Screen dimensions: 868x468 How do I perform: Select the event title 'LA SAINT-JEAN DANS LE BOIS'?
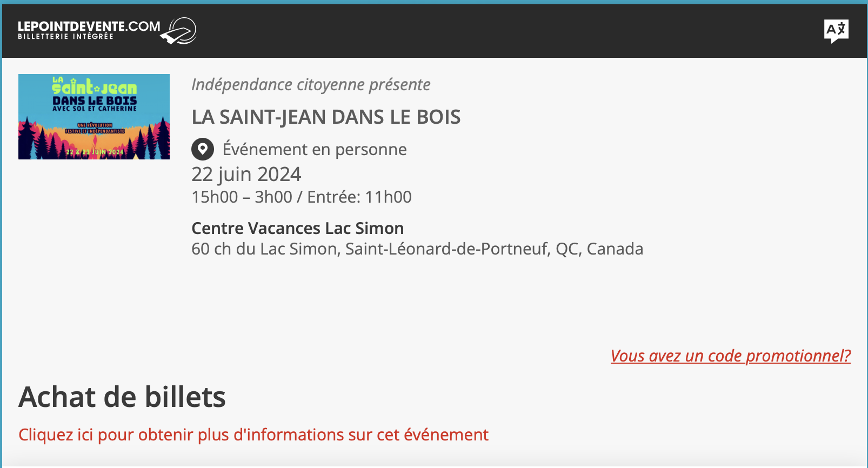pos(326,117)
